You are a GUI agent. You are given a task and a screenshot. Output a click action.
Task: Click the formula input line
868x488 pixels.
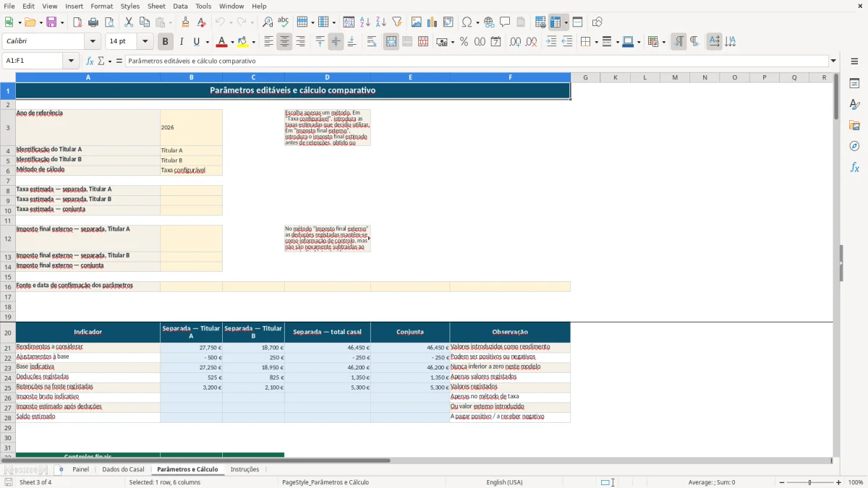click(477, 61)
